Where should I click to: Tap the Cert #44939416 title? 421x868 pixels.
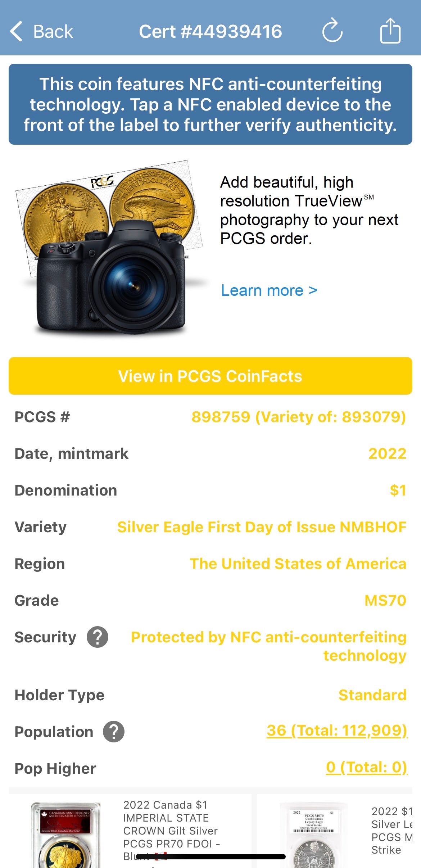[x=210, y=32]
